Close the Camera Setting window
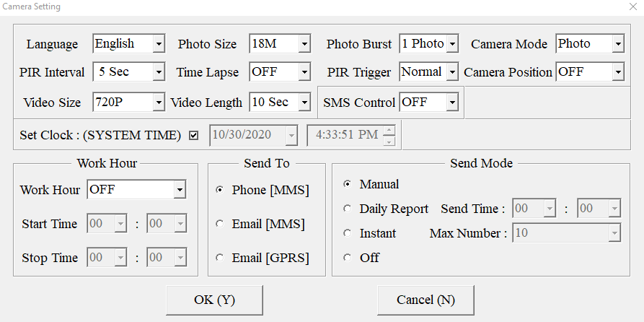The width and height of the screenshot is (644, 322). [633, 6]
